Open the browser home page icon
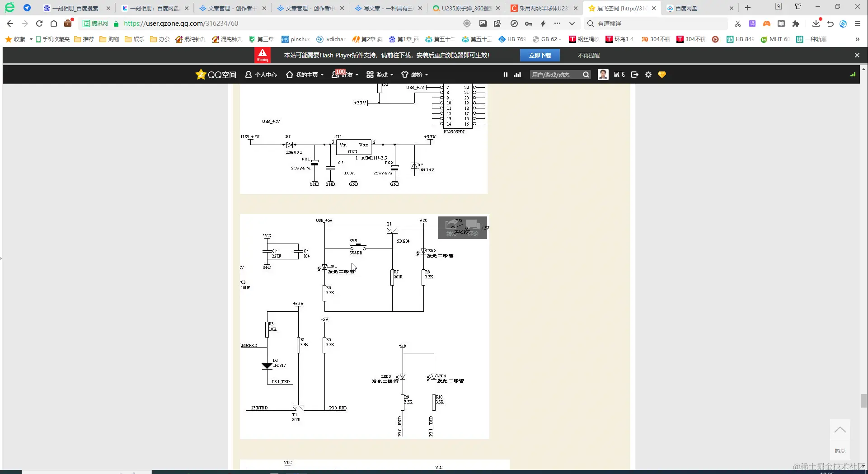The height and width of the screenshot is (474, 868). 54,23
